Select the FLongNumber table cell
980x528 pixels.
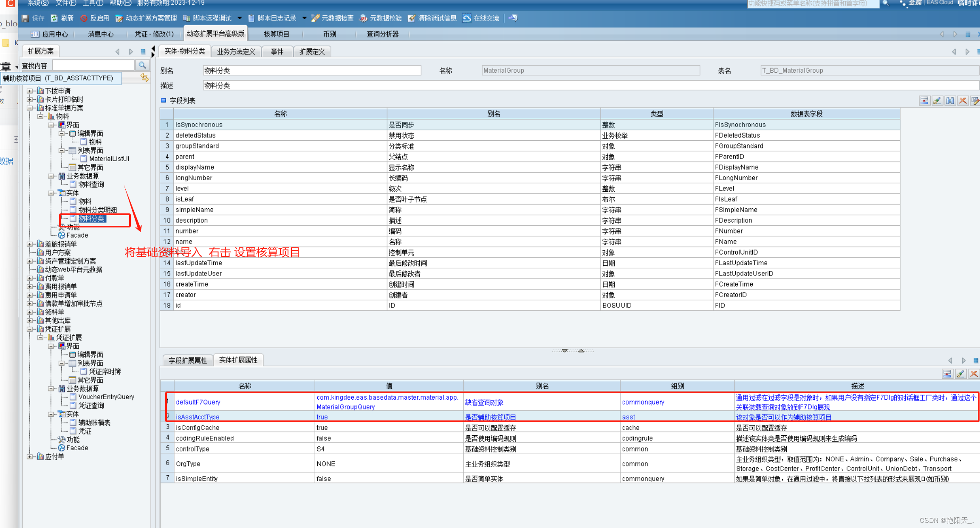806,178
